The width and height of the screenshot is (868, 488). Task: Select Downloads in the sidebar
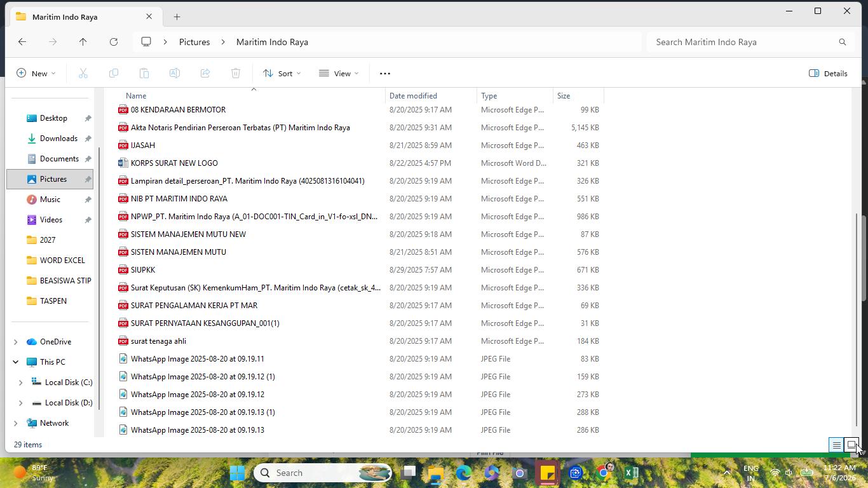point(58,139)
